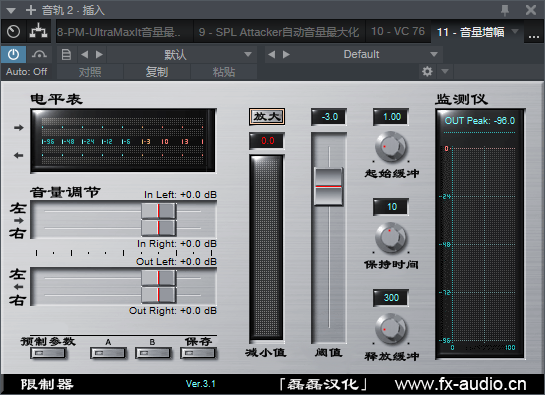Image resolution: width=545 pixels, height=395 pixels.
Task: Toggle the plugin power bypass button
Action: pyautogui.click(x=13, y=54)
